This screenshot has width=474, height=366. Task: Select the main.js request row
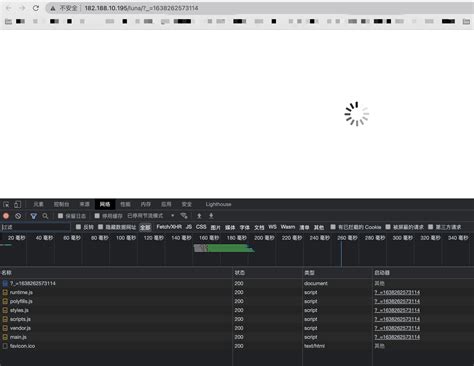click(237, 337)
